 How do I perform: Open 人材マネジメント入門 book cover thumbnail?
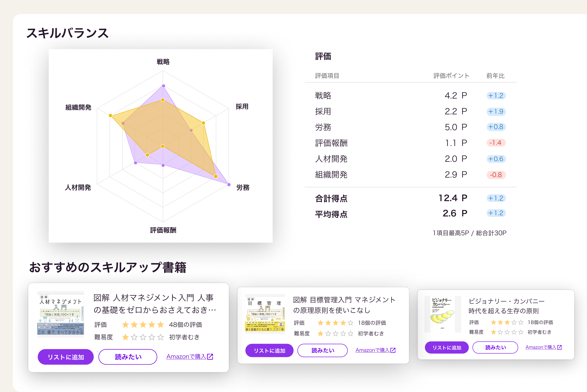pos(60,314)
